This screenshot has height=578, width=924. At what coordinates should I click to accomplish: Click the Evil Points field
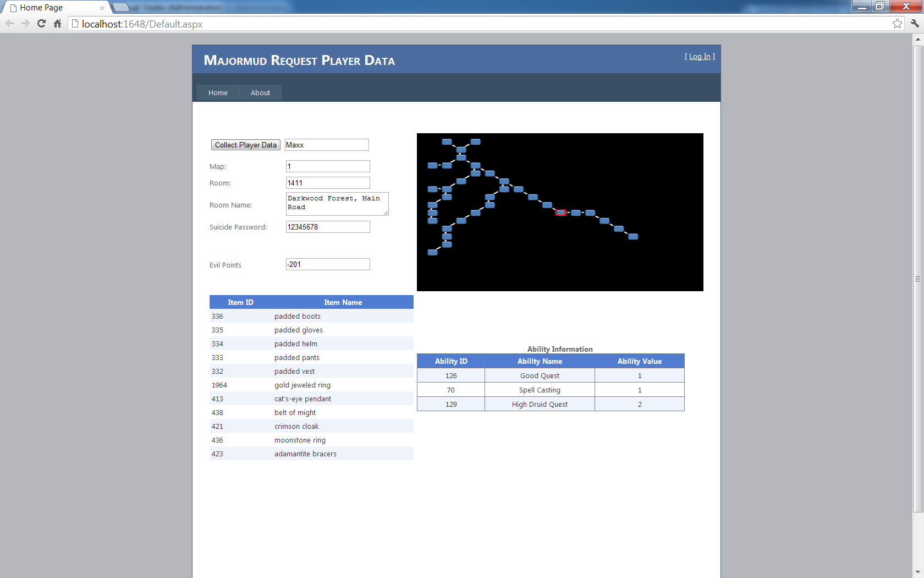click(328, 264)
